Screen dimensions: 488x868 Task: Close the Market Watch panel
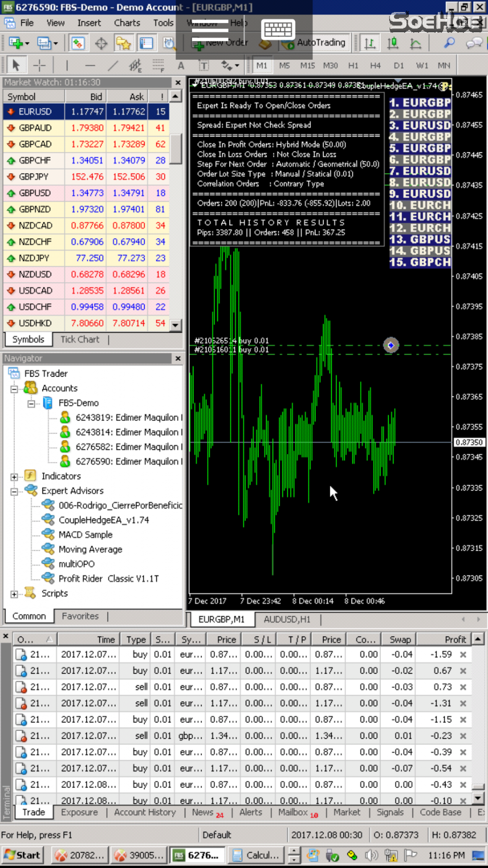(x=178, y=82)
